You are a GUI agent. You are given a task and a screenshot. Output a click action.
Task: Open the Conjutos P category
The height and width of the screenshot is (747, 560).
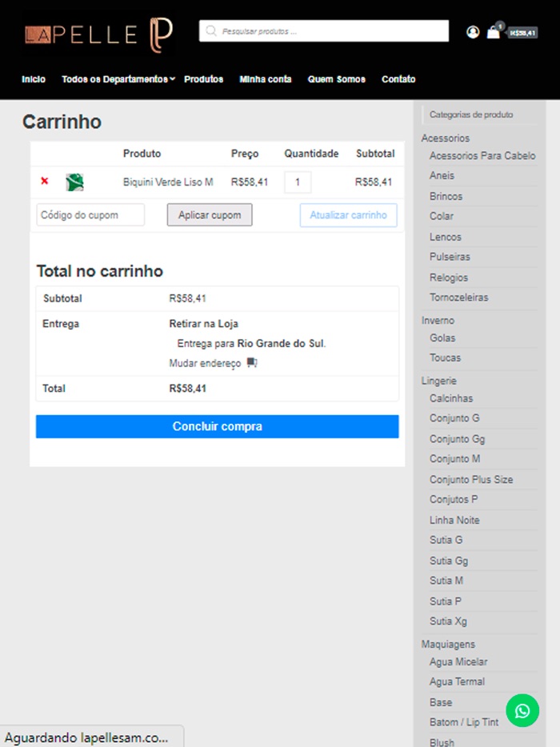(454, 500)
